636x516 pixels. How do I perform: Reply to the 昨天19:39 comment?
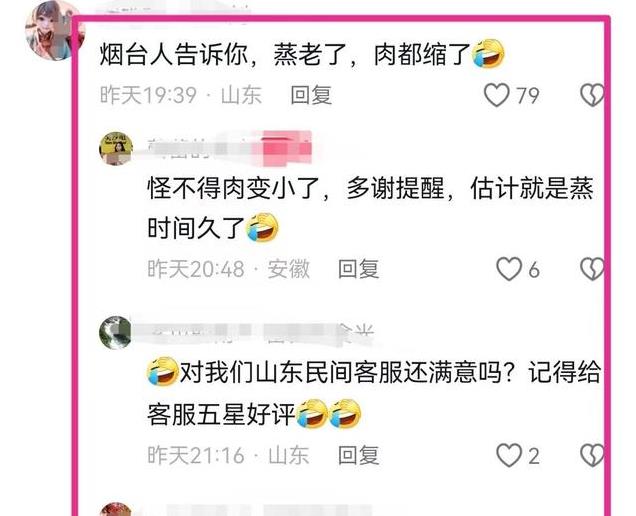tap(311, 95)
